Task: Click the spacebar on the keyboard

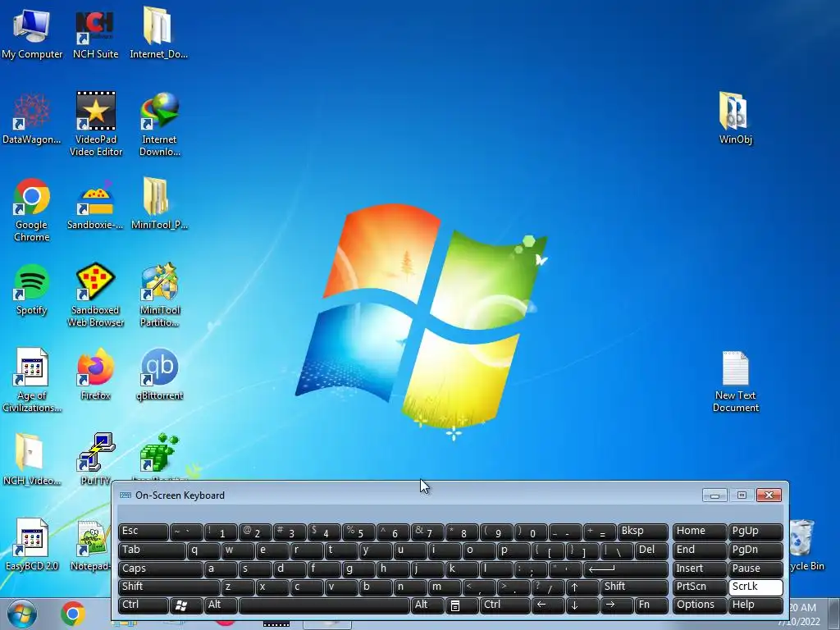Action: click(324, 605)
